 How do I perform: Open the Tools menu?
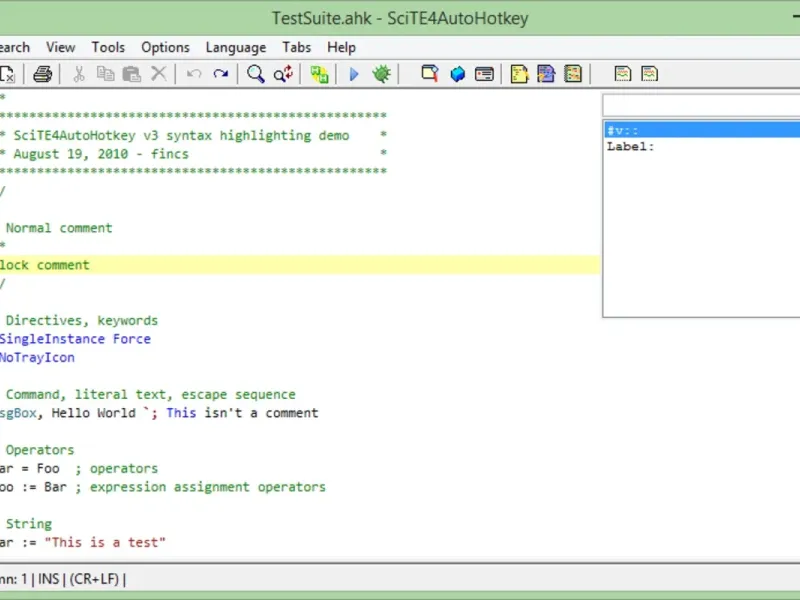click(x=108, y=47)
